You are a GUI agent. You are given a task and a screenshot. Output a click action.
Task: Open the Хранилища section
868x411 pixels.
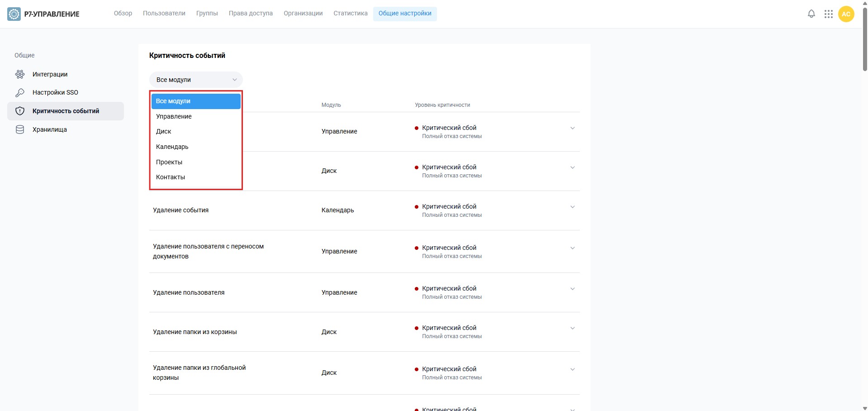pos(66,129)
